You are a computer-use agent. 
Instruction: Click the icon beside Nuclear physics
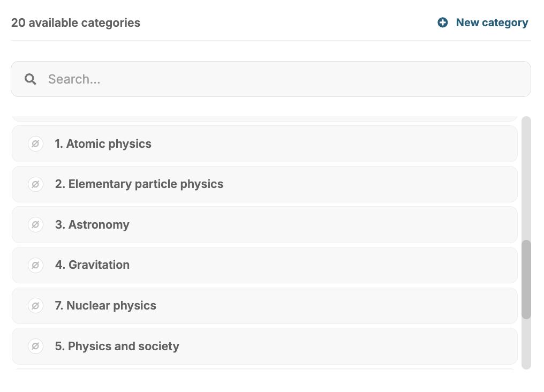tap(35, 306)
